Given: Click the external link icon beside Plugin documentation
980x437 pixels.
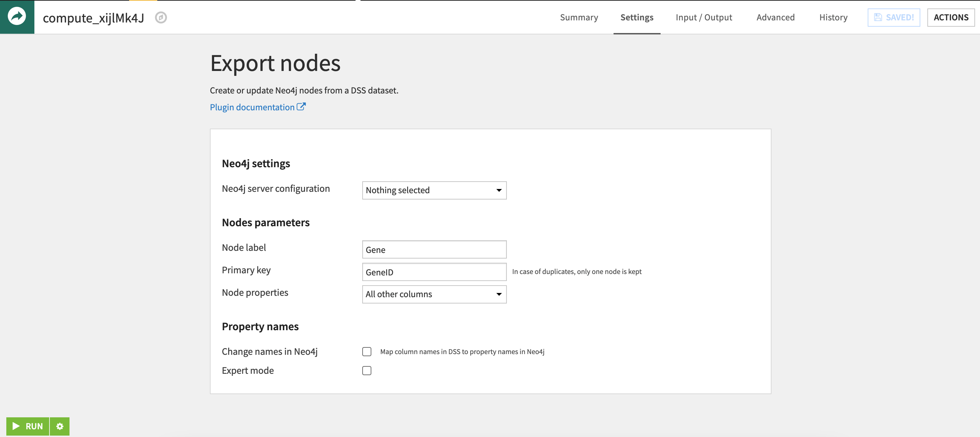Looking at the screenshot, I should tap(301, 107).
